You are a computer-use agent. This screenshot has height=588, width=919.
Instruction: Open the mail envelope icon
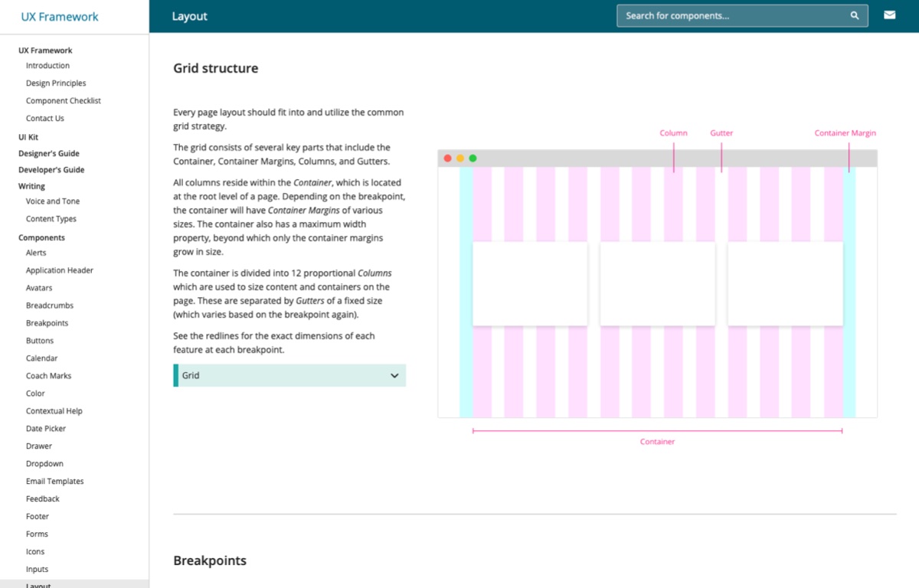pyautogui.click(x=889, y=15)
